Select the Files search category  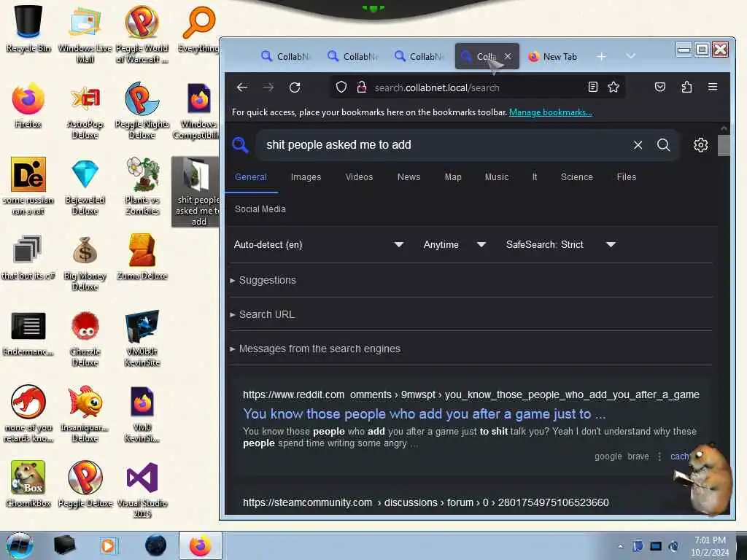pos(627,177)
